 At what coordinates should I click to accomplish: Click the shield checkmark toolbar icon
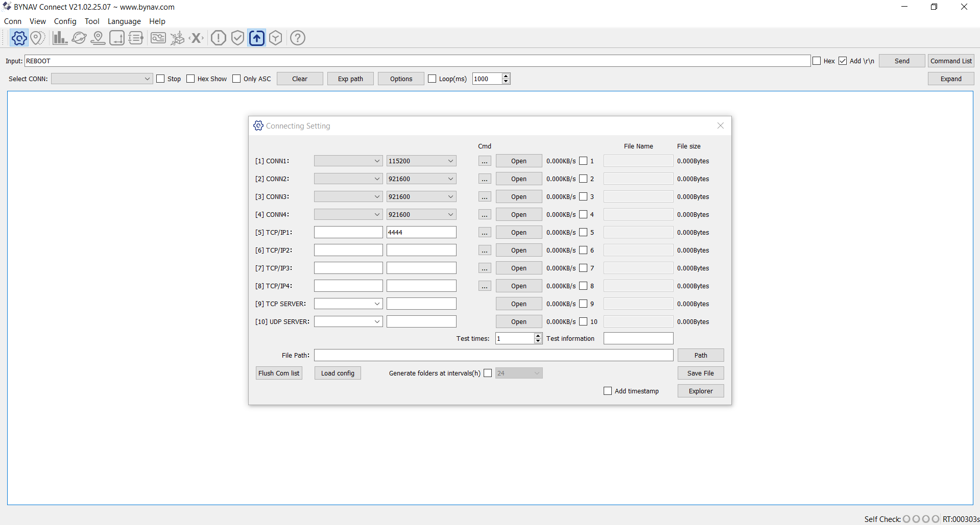pyautogui.click(x=237, y=38)
